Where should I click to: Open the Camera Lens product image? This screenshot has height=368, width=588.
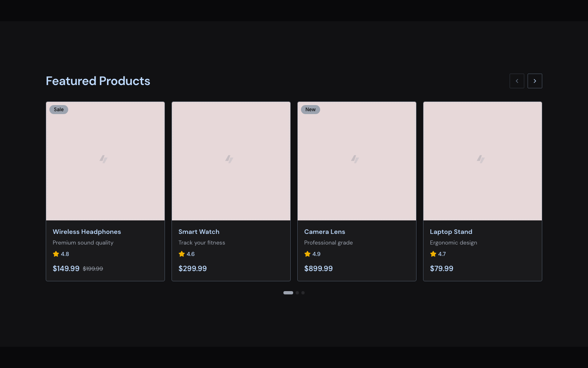(x=357, y=161)
